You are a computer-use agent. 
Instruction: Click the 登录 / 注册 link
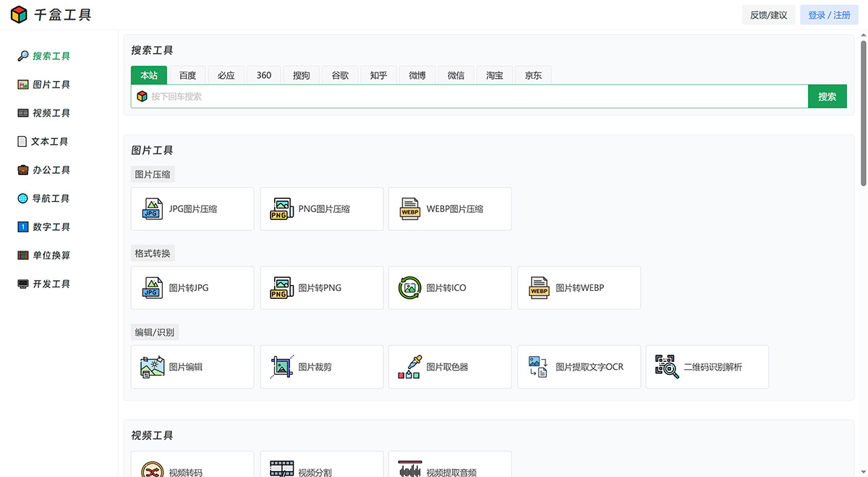[x=829, y=14]
